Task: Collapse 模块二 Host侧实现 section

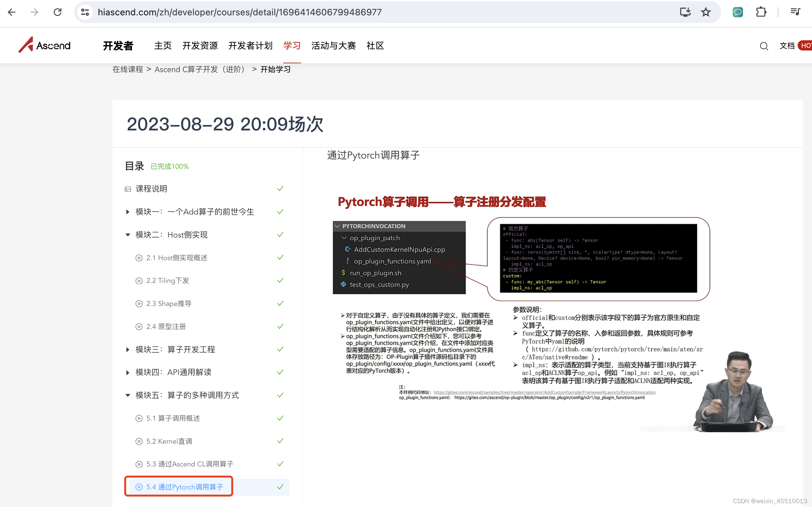Action: (x=128, y=235)
